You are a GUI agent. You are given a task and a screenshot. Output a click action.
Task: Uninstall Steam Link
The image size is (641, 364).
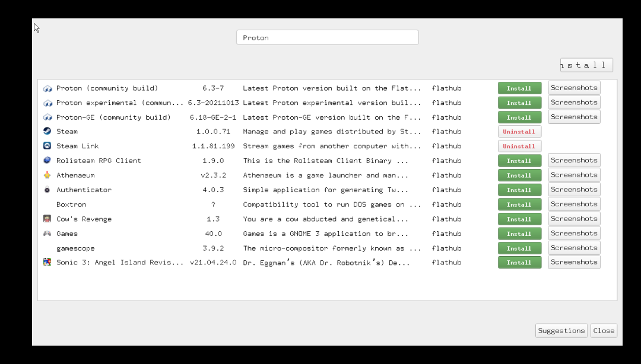[x=519, y=146]
